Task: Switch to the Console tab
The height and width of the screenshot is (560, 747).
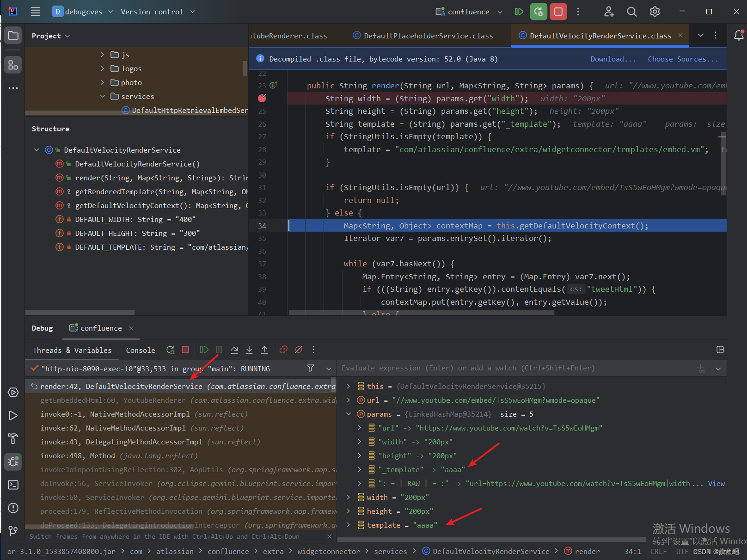Action: 140,350
